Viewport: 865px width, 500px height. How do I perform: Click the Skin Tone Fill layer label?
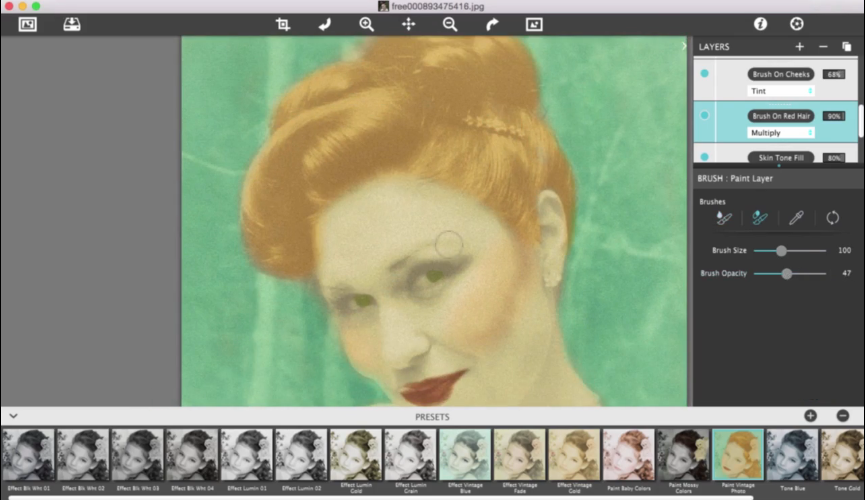pos(781,158)
